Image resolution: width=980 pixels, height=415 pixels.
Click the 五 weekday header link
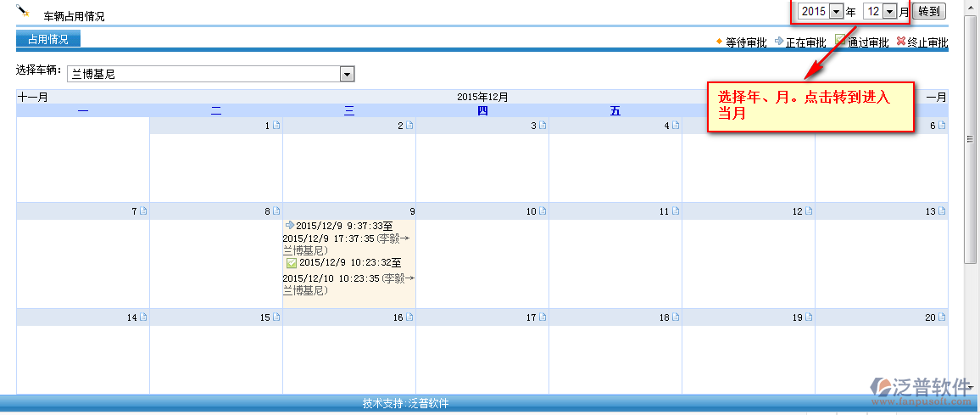coord(615,111)
